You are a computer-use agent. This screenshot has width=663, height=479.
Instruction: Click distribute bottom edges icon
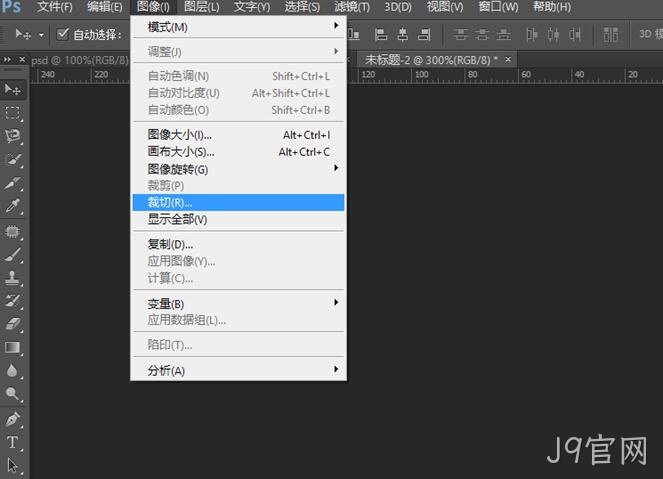[x=503, y=34]
